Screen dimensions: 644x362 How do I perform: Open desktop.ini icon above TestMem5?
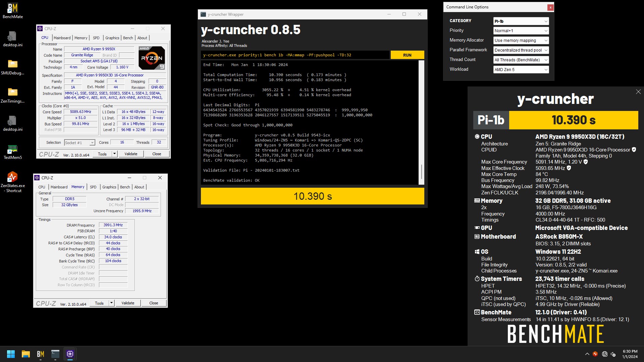tap(13, 123)
